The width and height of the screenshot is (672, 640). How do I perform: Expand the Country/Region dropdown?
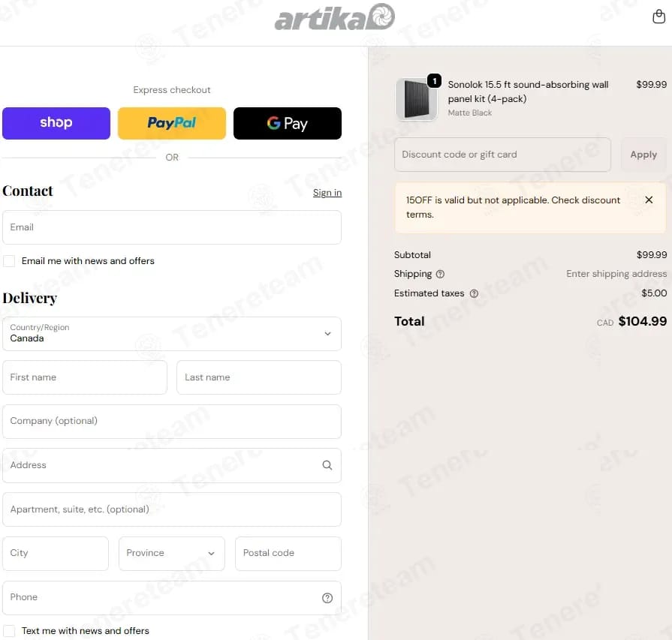tap(172, 334)
